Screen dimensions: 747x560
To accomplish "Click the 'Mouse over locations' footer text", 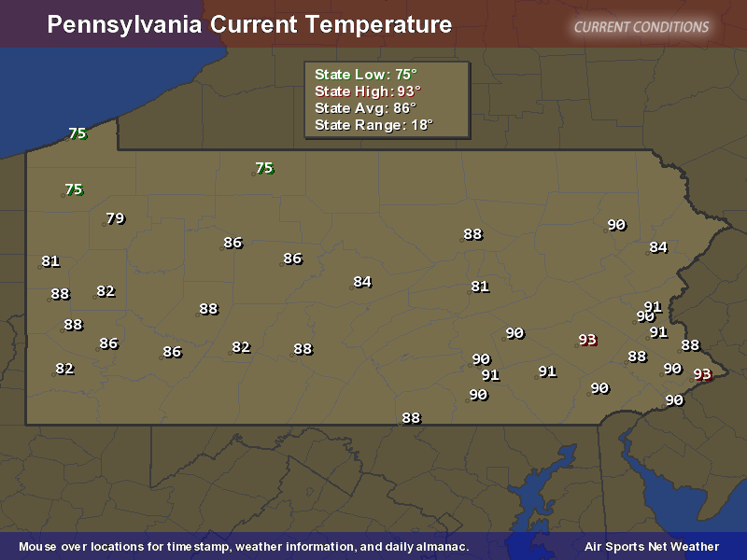I will 244,547.
